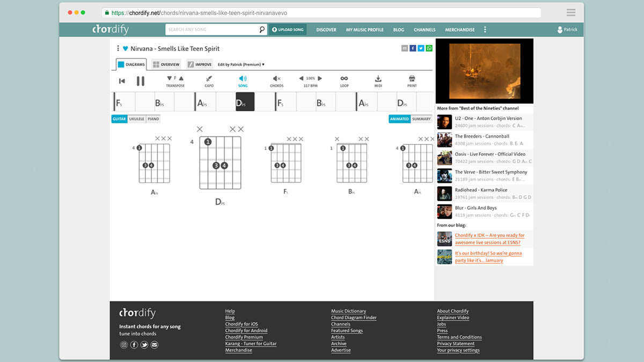Open the Merchandise nav item

(460, 29)
